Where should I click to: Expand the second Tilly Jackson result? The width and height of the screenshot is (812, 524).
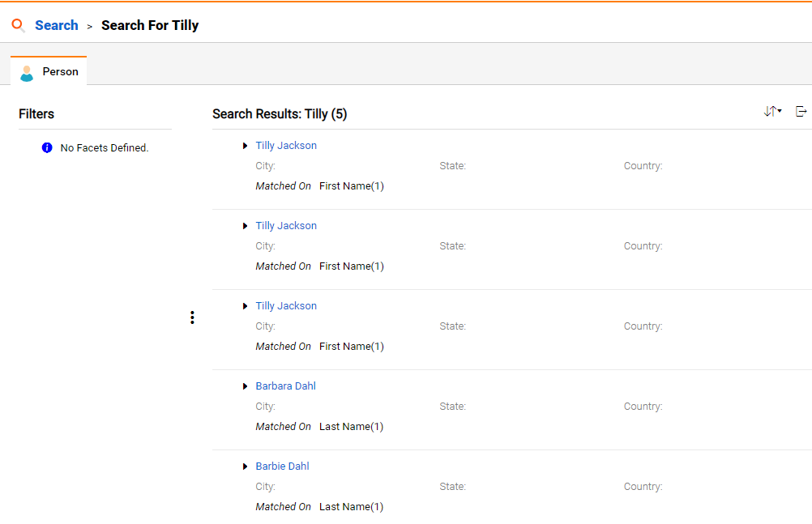click(x=245, y=226)
